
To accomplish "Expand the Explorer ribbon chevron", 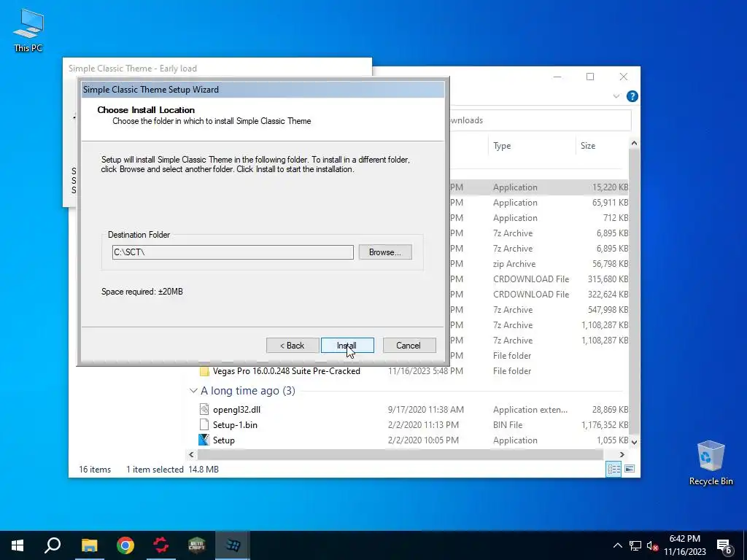I will click(616, 96).
